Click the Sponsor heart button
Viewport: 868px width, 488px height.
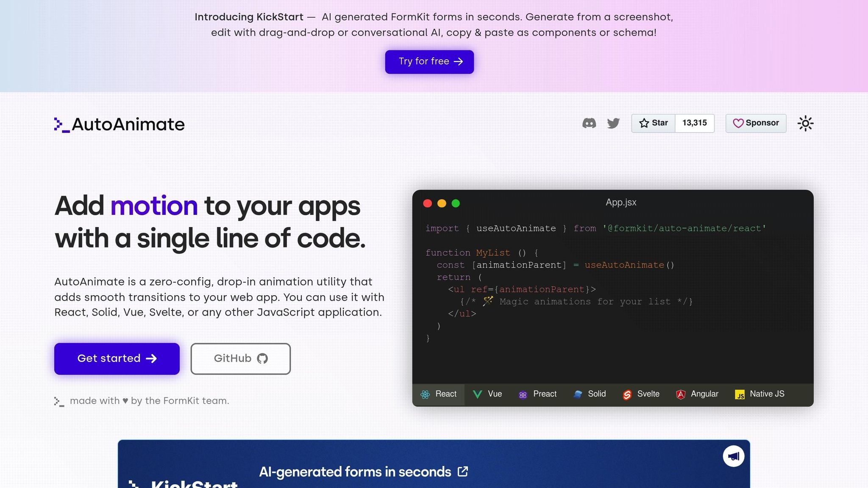[756, 123]
